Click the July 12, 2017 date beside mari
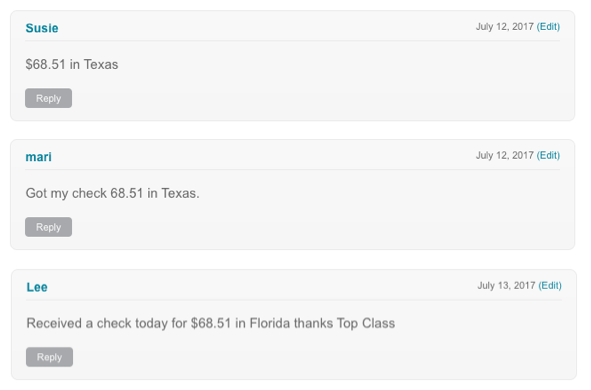This screenshot has height=390, width=591. click(x=505, y=156)
